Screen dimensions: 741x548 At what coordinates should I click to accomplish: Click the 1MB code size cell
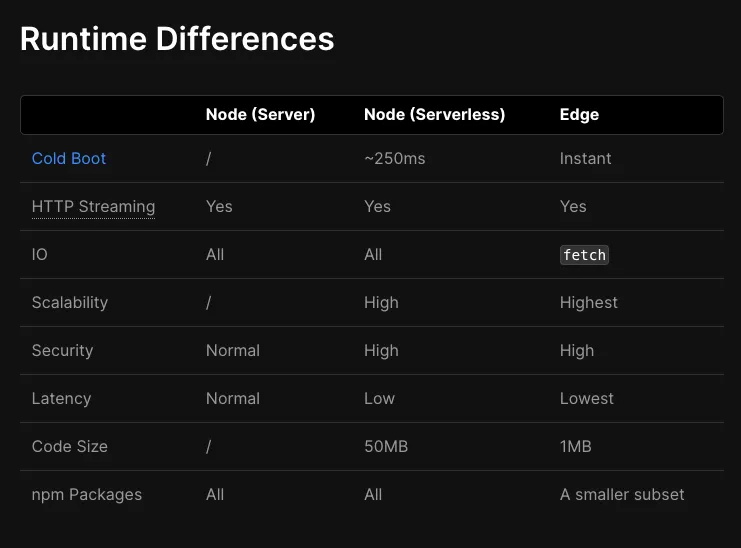[575, 446]
